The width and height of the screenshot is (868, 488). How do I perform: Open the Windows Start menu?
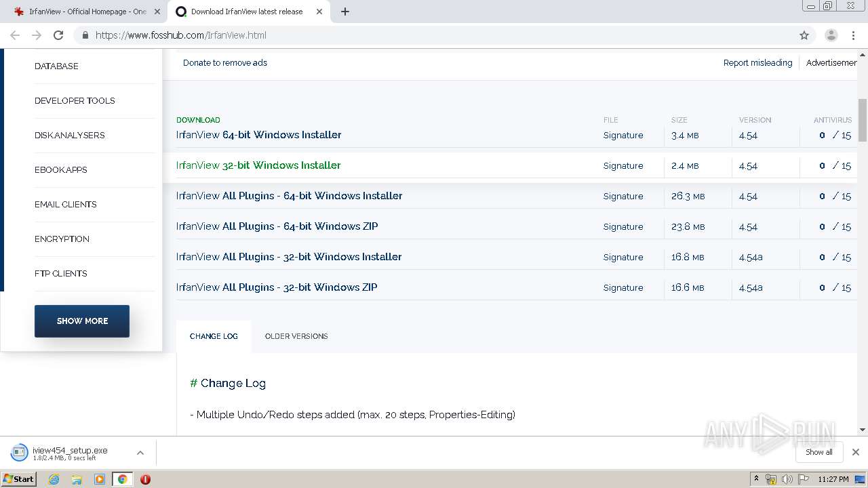(19, 479)
